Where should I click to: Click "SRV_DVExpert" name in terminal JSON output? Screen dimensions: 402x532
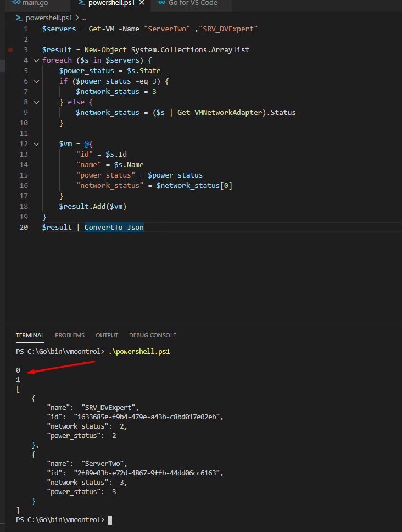108,407
